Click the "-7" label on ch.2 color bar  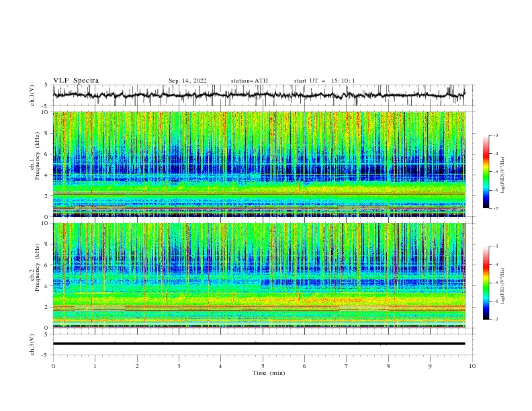(496, 320)
